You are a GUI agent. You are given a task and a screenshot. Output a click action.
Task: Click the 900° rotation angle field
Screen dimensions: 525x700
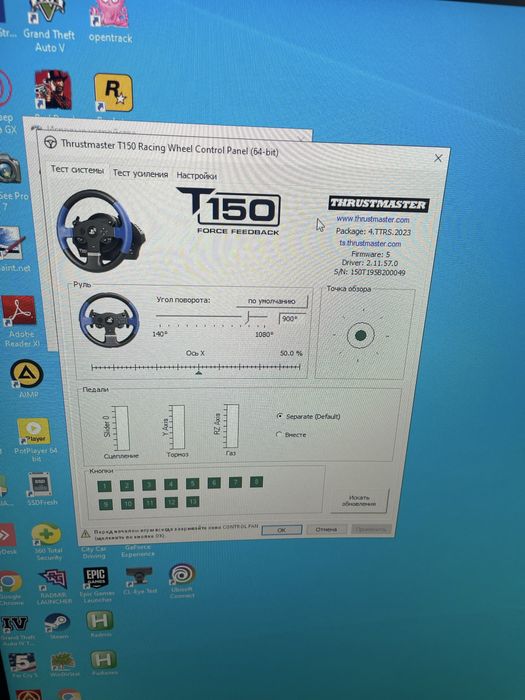[292, 319]
